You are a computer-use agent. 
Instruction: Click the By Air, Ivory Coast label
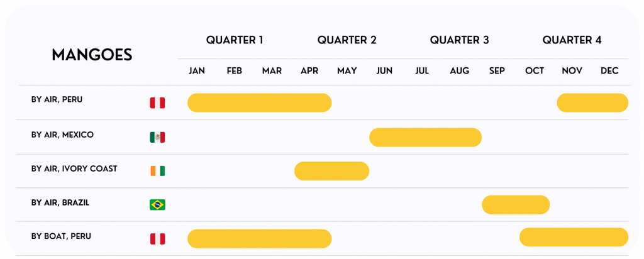74,168
